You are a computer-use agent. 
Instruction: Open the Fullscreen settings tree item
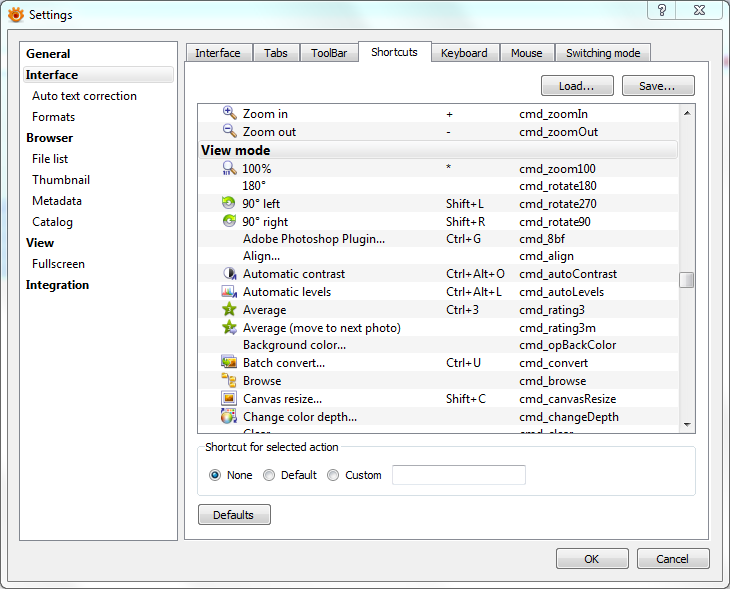(58, 264)
